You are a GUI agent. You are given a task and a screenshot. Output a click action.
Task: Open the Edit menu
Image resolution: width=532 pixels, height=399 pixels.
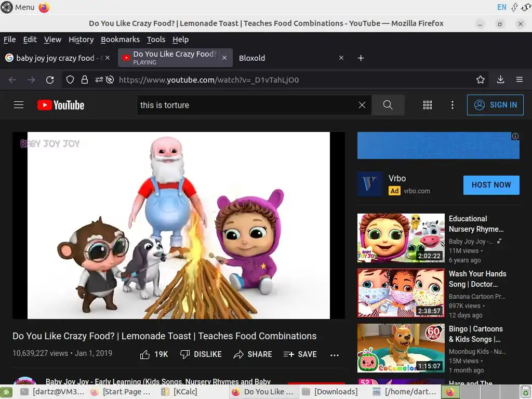tap(30, 39)
